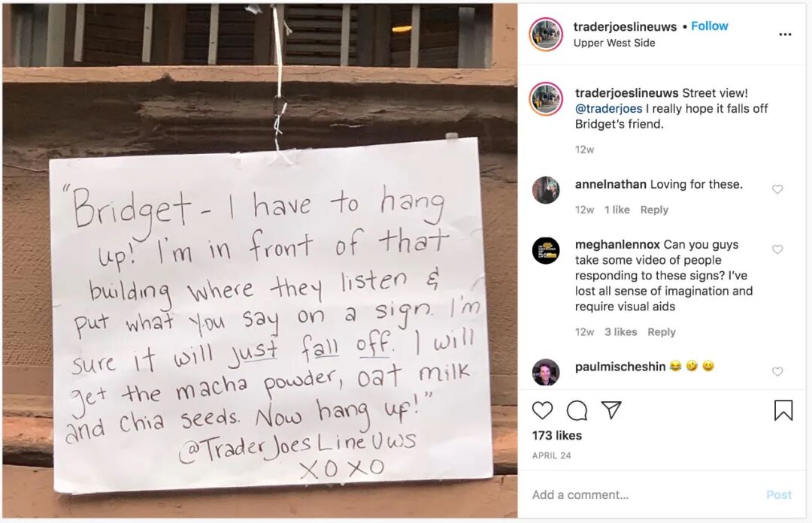Viewport: 812px width, 523px height.
Task: Follow traderjoeslineuws account
Action: point(710,26)
